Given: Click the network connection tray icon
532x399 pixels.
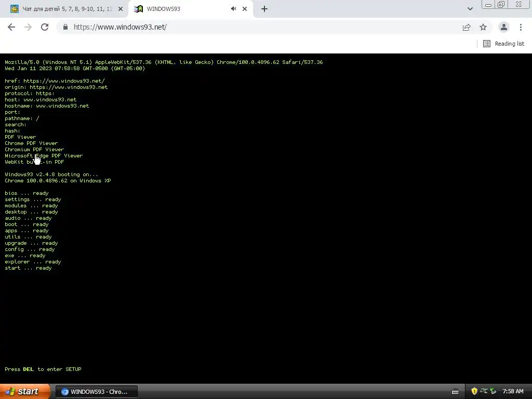Looking at the screenshot, I should pos(484,391).
